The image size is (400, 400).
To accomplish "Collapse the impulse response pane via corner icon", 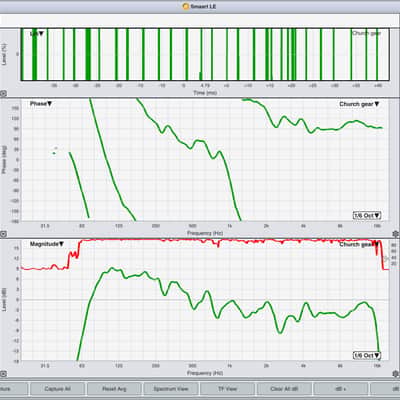I will click(x=3, y=94).
